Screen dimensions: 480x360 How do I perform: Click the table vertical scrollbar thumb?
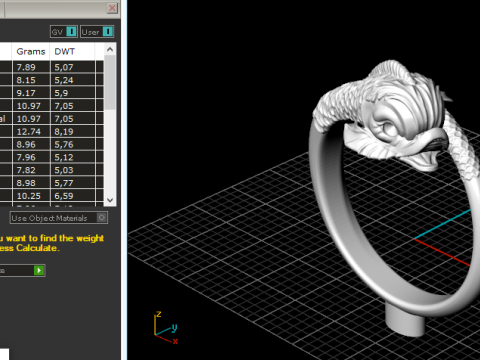click(110, 82)
